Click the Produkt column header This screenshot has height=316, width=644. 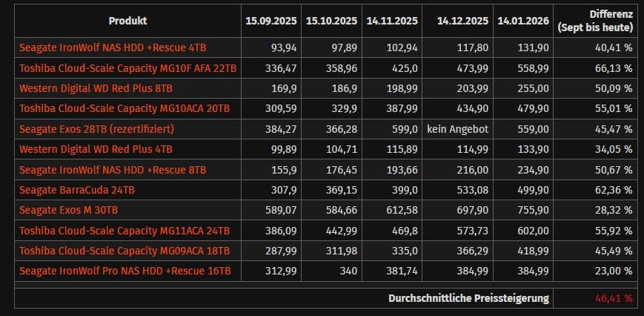click(127, 21)
